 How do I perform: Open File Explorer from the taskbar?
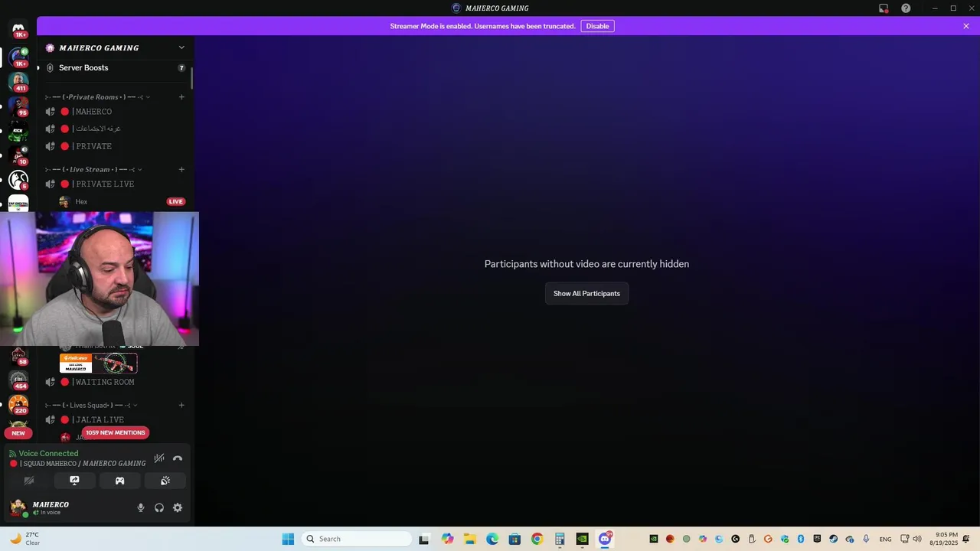469,539
